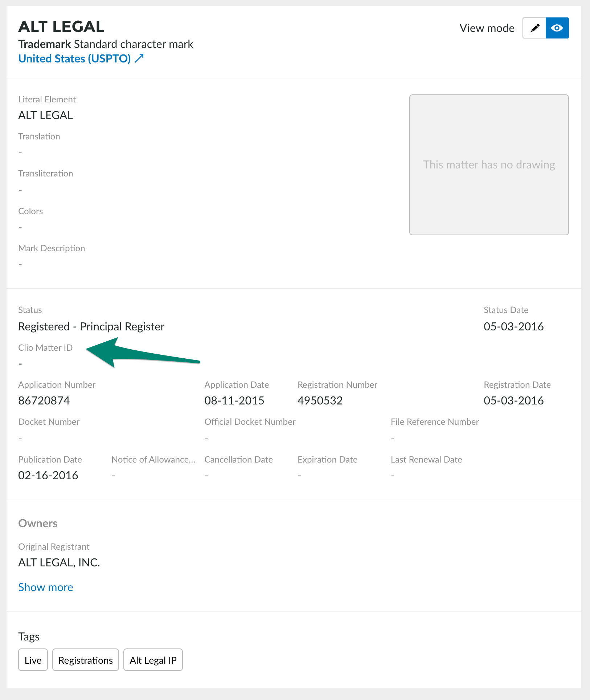Viewport: 590px width, 700px height.
Task: Click the external link arrow beside USPTO
Action: pos(139,58)
